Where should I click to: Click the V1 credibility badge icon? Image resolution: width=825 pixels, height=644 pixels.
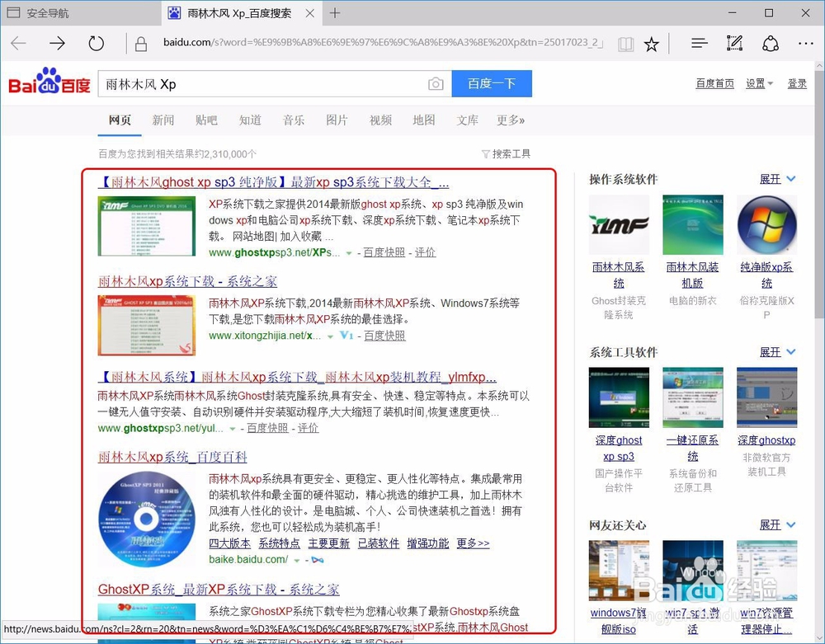pos(346,336)
